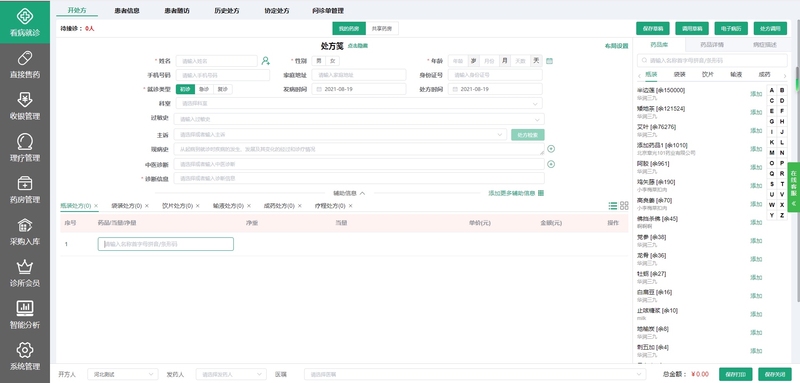Click the 调用草稿 button
The image size is (800, 383).
(x=692, y=29)
